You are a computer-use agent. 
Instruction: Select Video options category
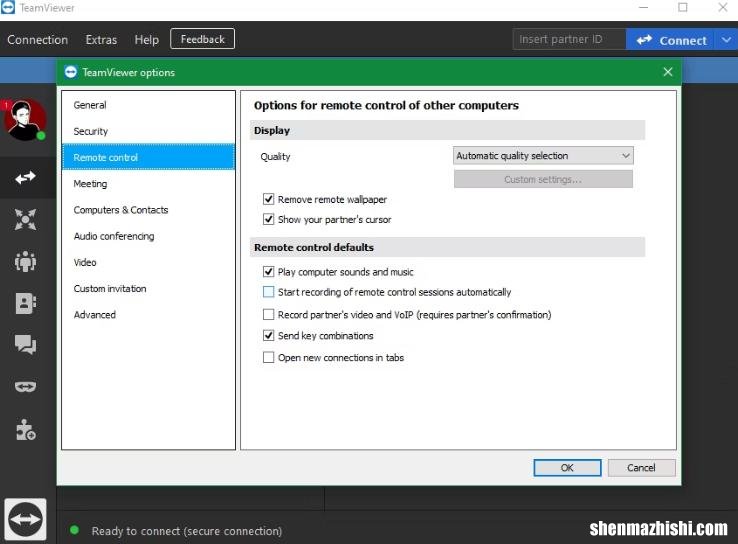tap(148, 262)
